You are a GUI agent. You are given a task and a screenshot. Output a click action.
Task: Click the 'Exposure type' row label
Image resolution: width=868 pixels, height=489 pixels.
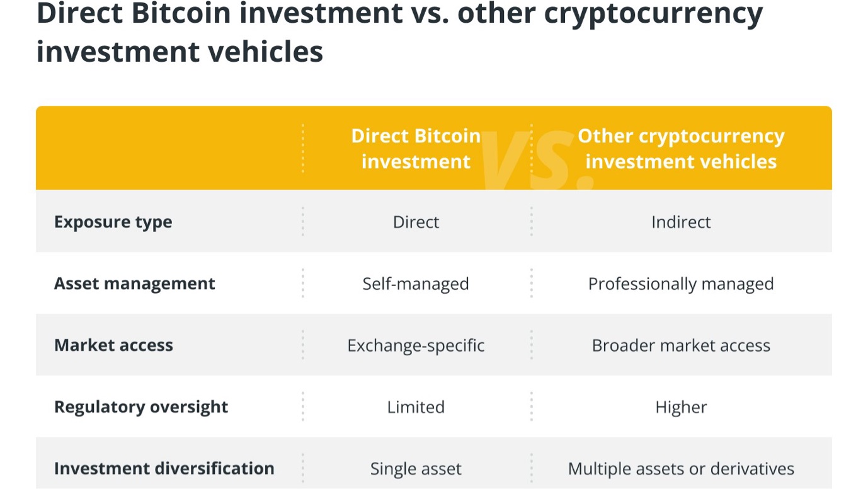pyautogui.click(x=113, y=222)
